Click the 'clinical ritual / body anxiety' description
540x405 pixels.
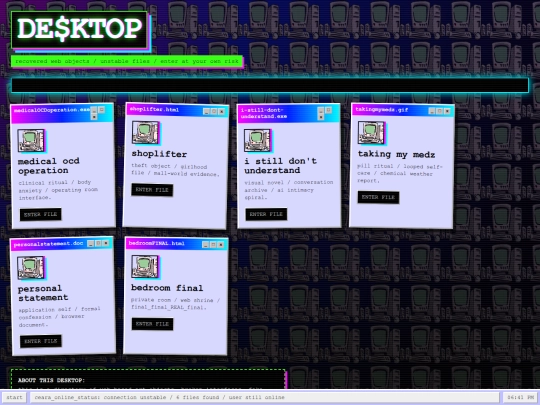(58, 190)
